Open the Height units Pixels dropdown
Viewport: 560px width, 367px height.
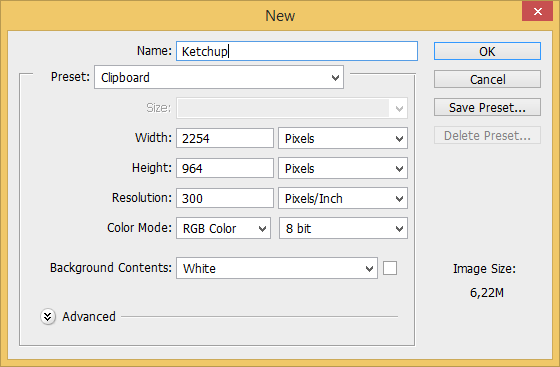[x=343, y=168]
